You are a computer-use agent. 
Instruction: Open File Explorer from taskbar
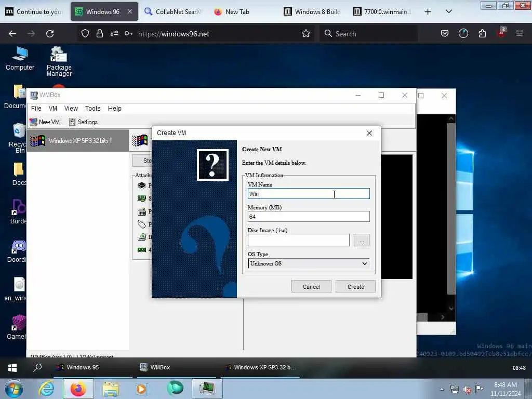[111, 389]
